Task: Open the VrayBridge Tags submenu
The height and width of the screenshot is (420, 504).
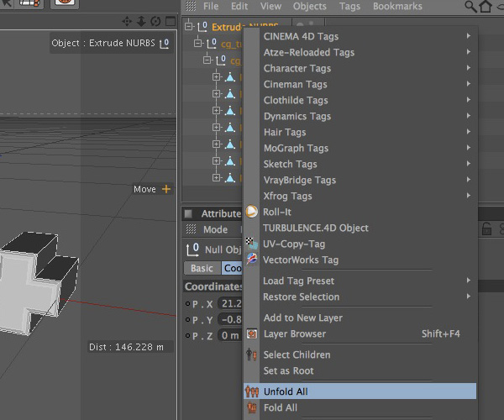Action: point(360,180)
